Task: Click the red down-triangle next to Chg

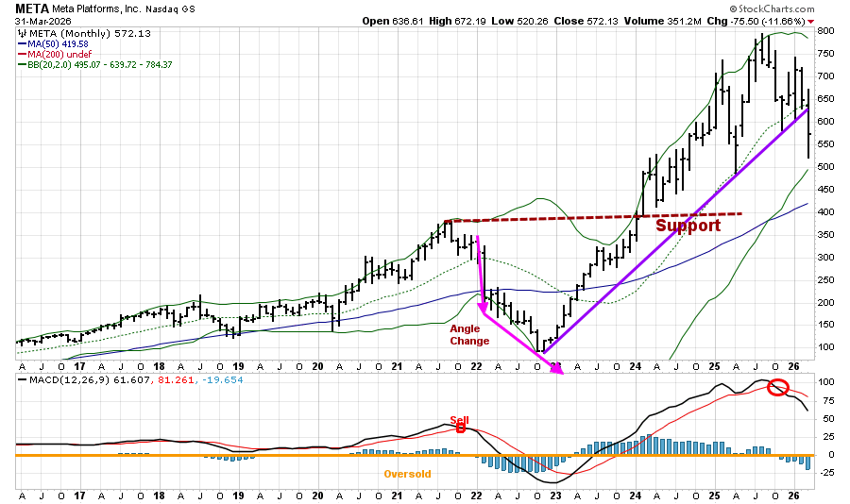Action: (x=837, y=21)
